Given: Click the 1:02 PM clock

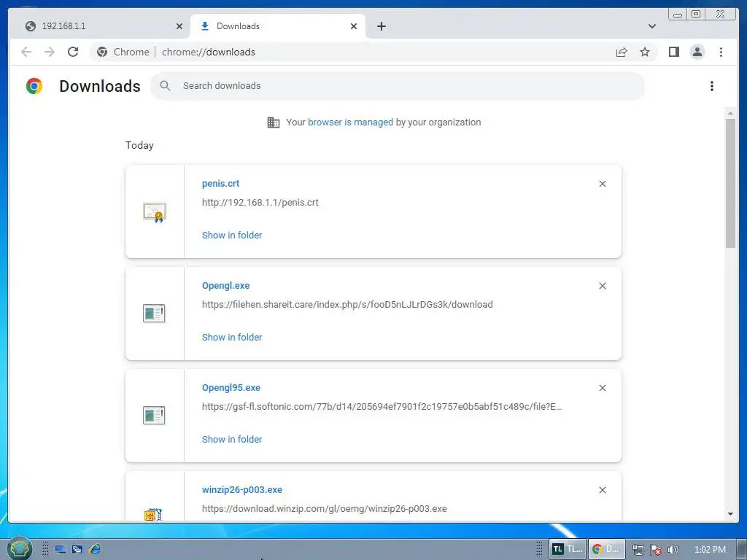Looking at the screenshot, I should [x=710, y=550].
